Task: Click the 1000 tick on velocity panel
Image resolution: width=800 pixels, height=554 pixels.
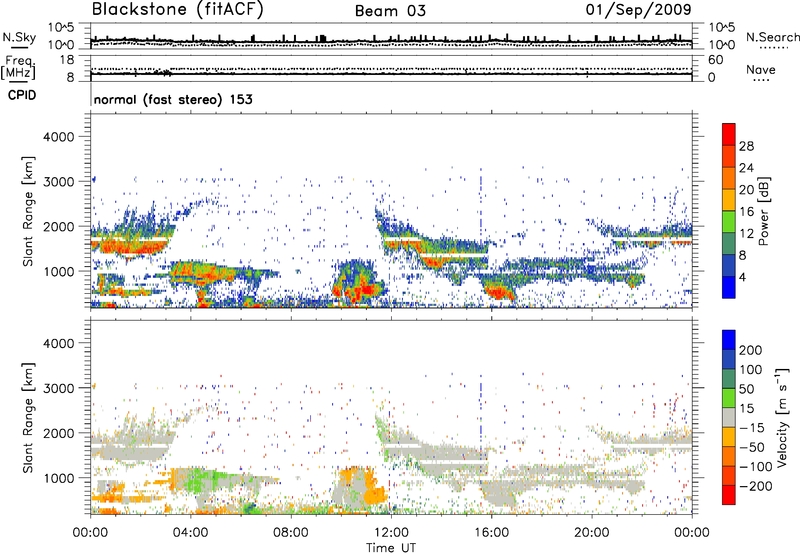Action: [x=58, y=478]
